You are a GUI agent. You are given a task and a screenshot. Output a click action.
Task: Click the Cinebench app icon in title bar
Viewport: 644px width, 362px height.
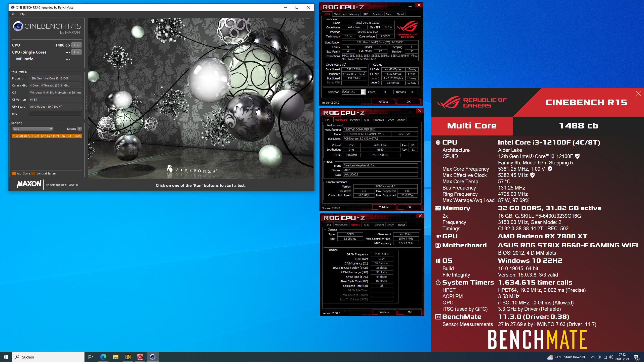tap(13, 7)
